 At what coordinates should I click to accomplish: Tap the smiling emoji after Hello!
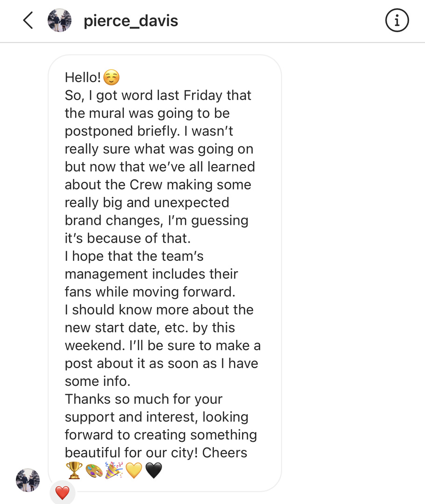pos(112,77)
